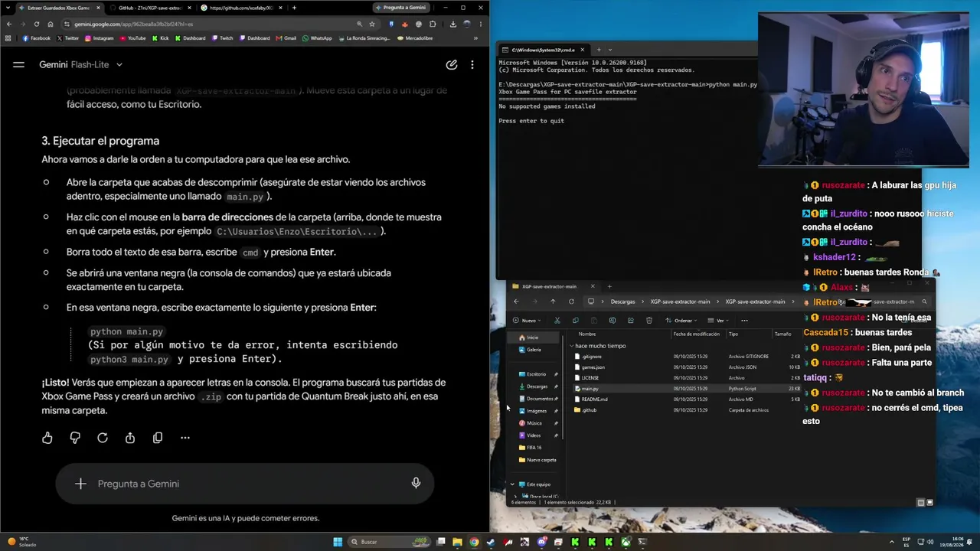980x551 pixels.
Task: Switch to the GitHub Z1ni/XGP-save-extractor tab
Action: pyautogui.click(x=149, y=8)
